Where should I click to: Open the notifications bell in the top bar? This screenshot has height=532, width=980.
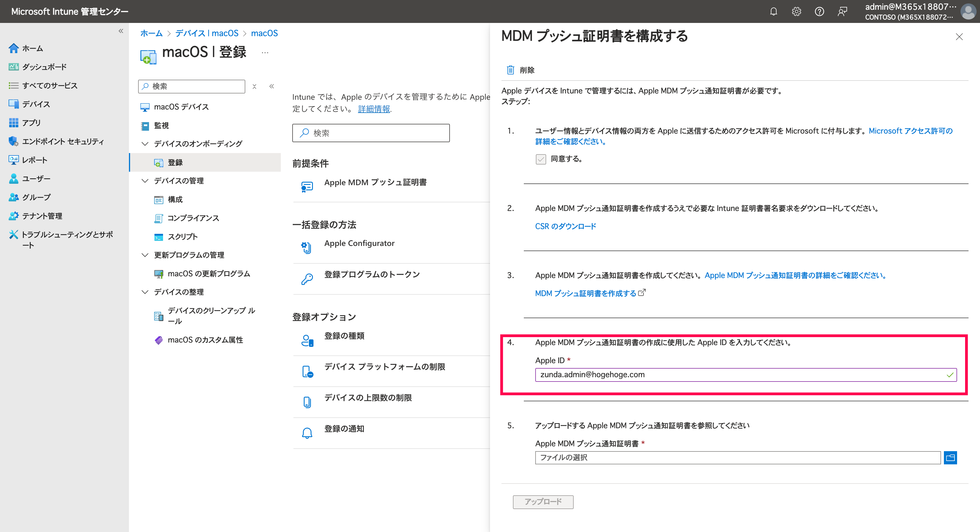[773, 11]
